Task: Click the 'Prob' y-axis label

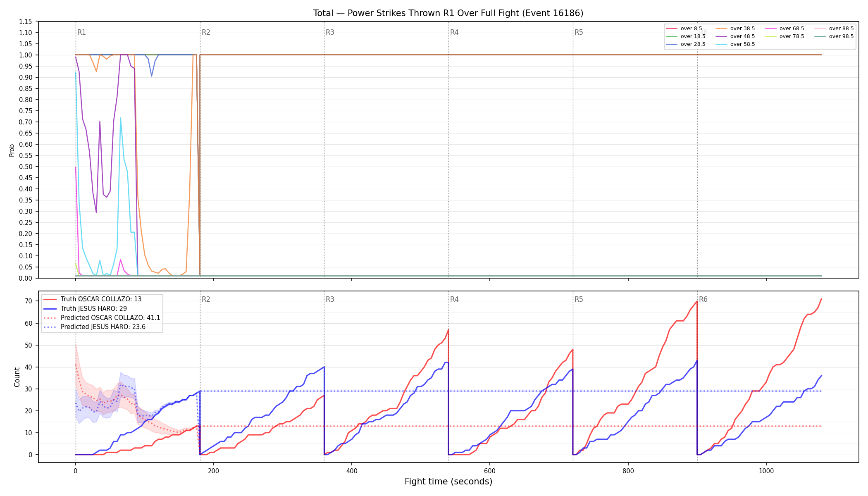Action: tap(12, 150)
